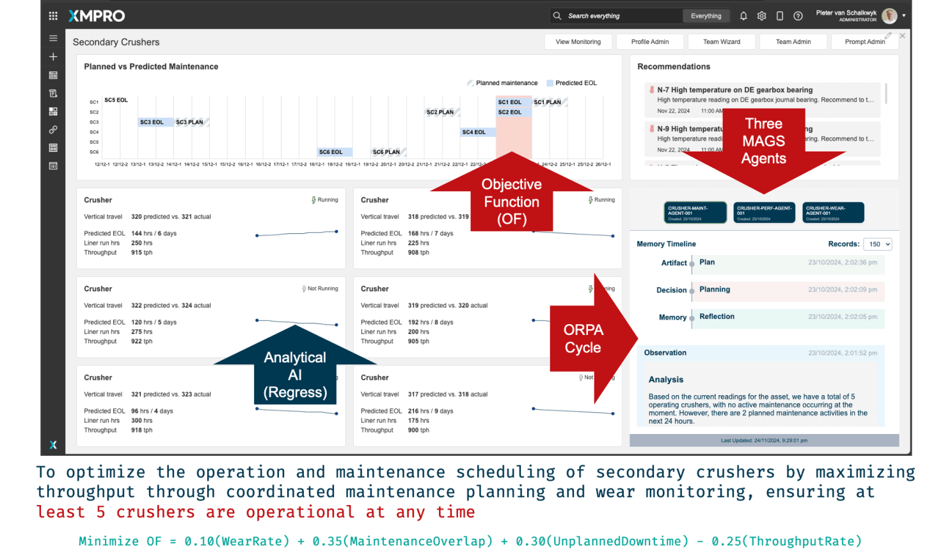952x560 pixels.
Task: Click the Search everything input field
Action: (x=621, y=16)
